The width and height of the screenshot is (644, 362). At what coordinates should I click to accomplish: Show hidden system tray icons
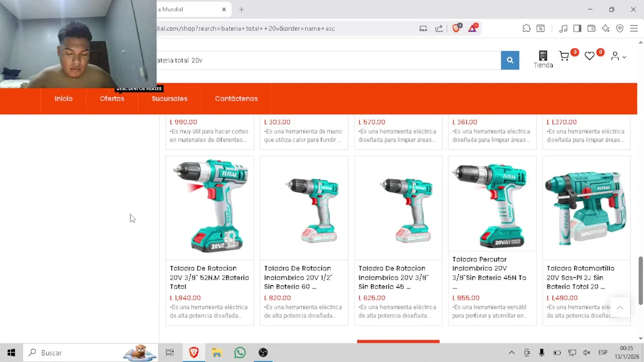[x=512, y=352]
